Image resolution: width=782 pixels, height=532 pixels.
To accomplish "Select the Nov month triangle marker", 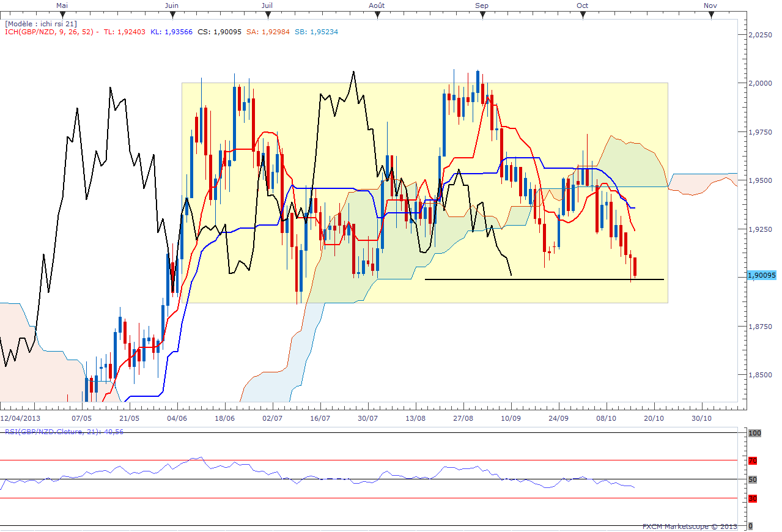I will coord(710,14).
